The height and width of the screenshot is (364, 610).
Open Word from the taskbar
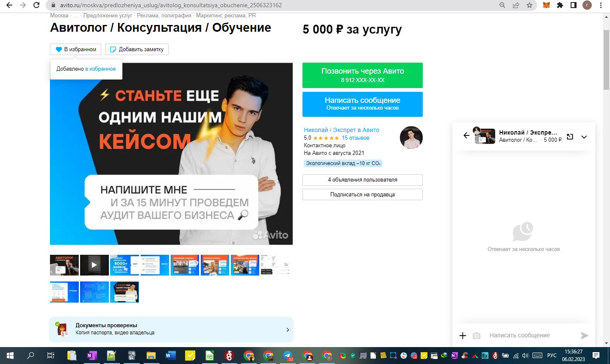171,356
